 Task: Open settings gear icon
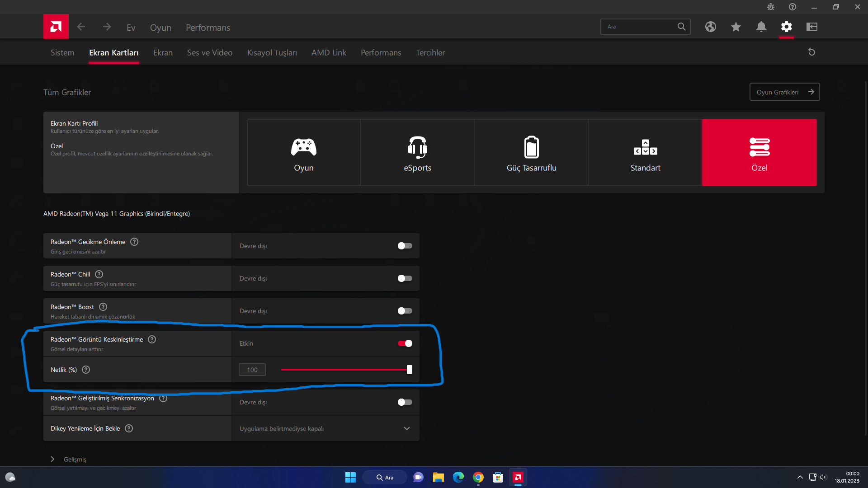coord(787,27)
